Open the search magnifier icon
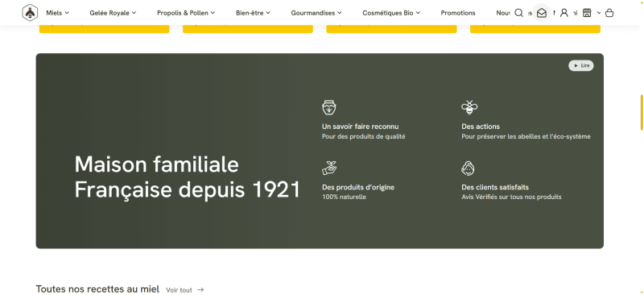This screenshot has width=644, height=295. pyautogui.click(x=518, y=13)
